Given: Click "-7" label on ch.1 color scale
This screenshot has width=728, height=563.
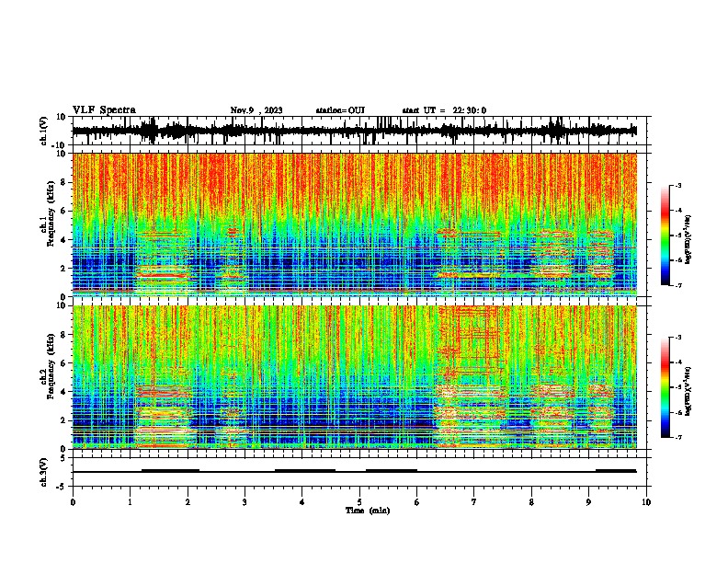Looking at the screenshot, I should click(677, 285).
